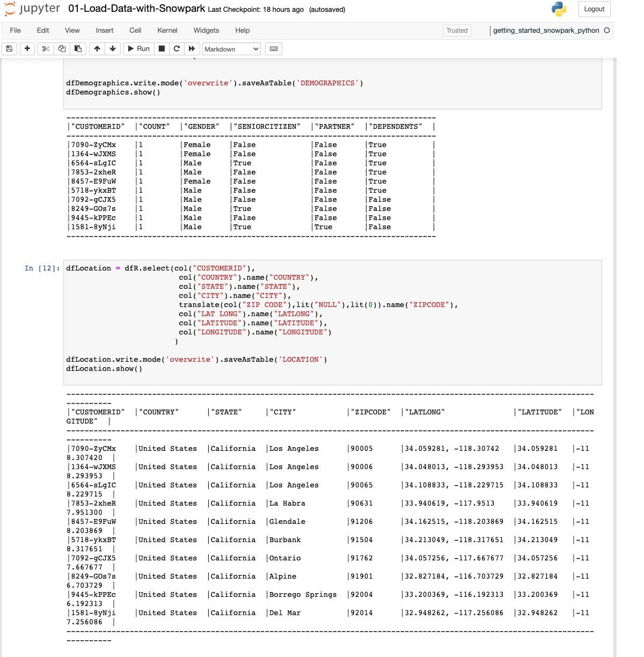Open the Widgets menu
This screenshot has height=657, width=644.
[206, 31]
